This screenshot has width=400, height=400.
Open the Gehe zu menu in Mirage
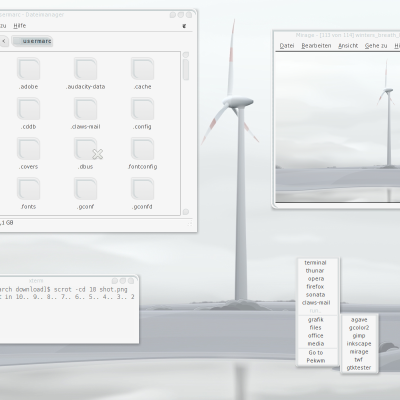pos(376,46)
